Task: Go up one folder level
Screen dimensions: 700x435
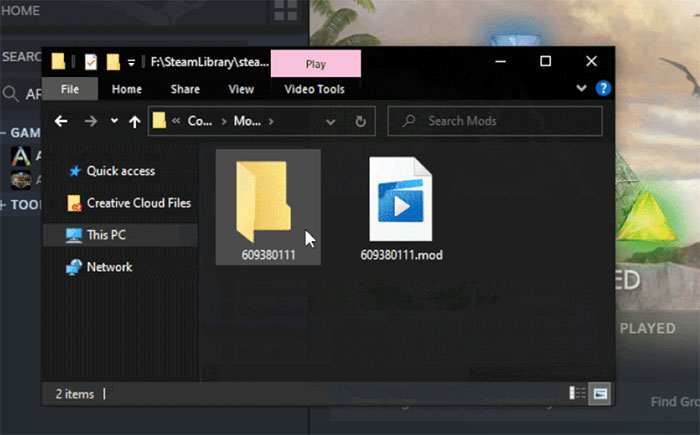Action: [x=133, y=122]
